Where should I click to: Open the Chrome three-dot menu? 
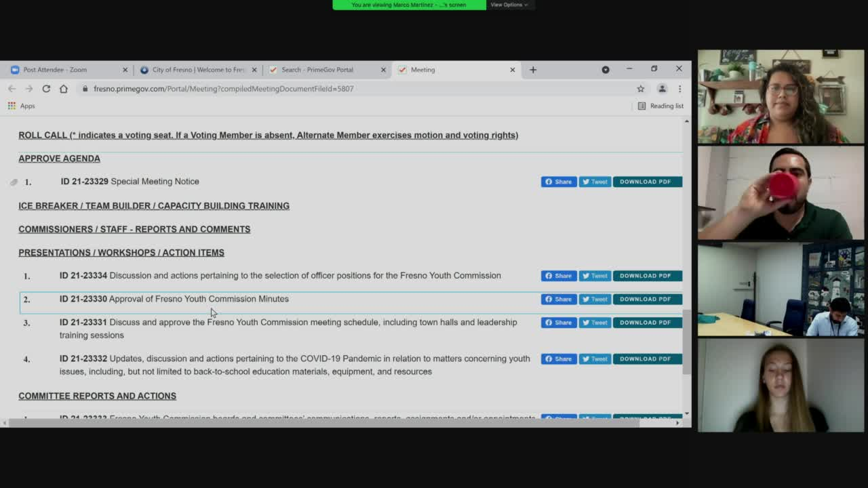[679, 89]
